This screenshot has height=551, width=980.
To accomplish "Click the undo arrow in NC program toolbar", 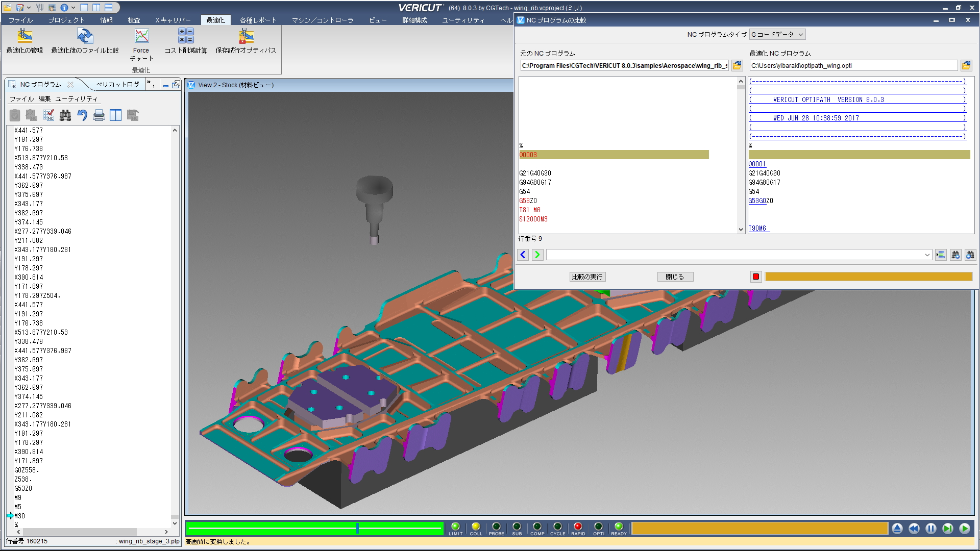I will [82, 115].
